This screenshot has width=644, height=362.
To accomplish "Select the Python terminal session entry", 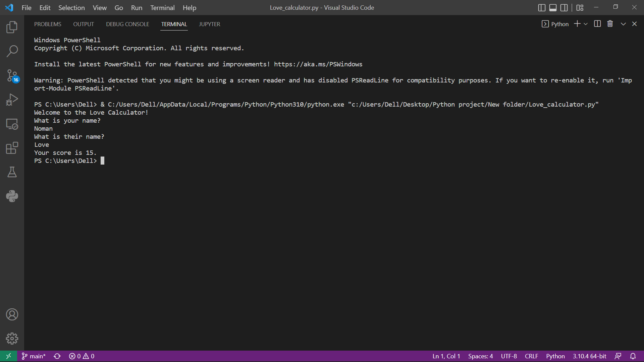I will (x=555, y=24).
